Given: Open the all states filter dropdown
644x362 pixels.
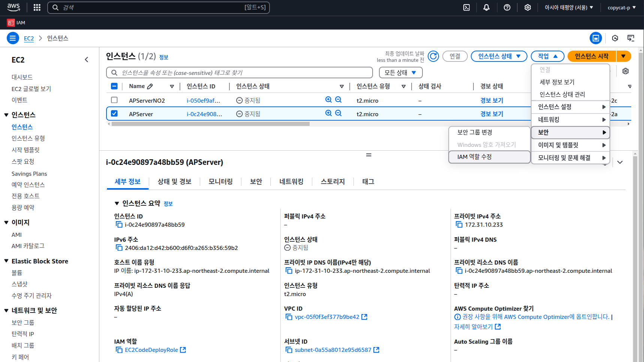Looking at the screenshot, I should coord(401,73).
